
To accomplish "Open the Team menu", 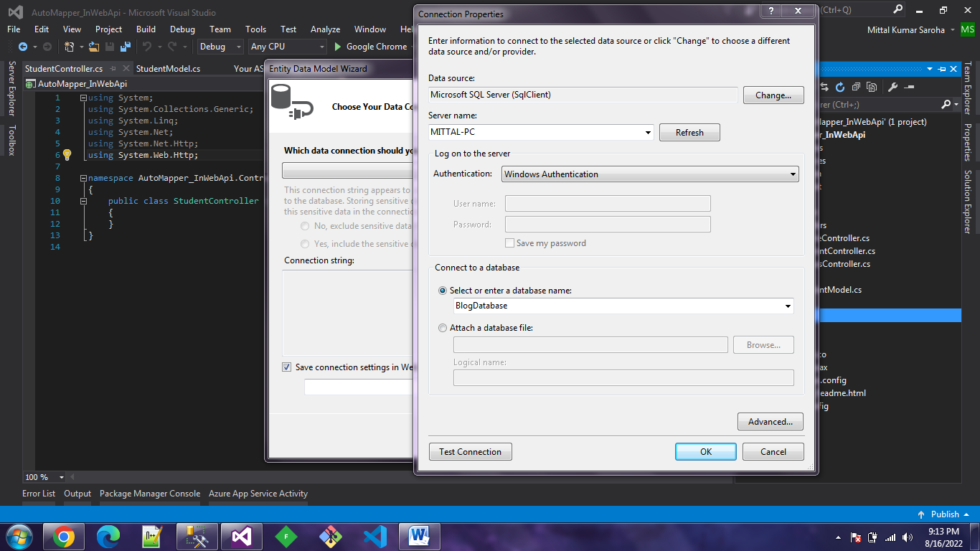I will 220,29.
